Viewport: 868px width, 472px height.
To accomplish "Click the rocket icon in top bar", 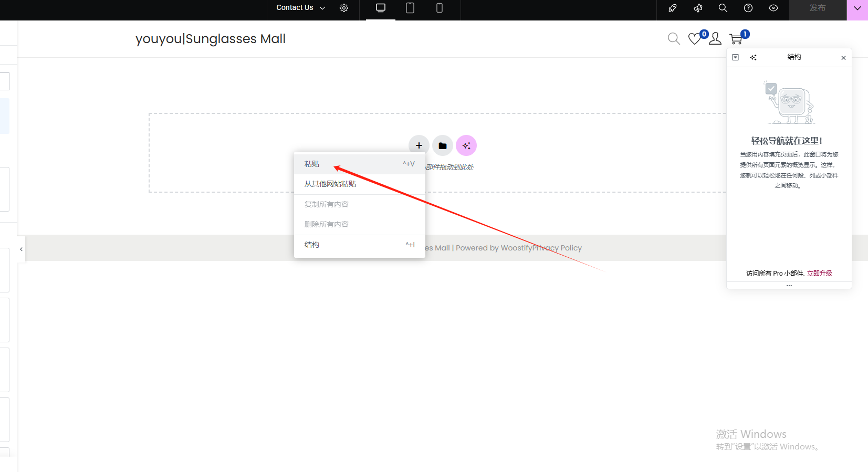I will tap(672, 8).
